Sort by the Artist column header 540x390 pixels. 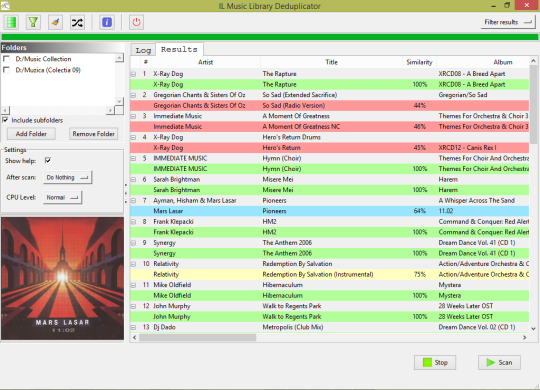(206, 62)
